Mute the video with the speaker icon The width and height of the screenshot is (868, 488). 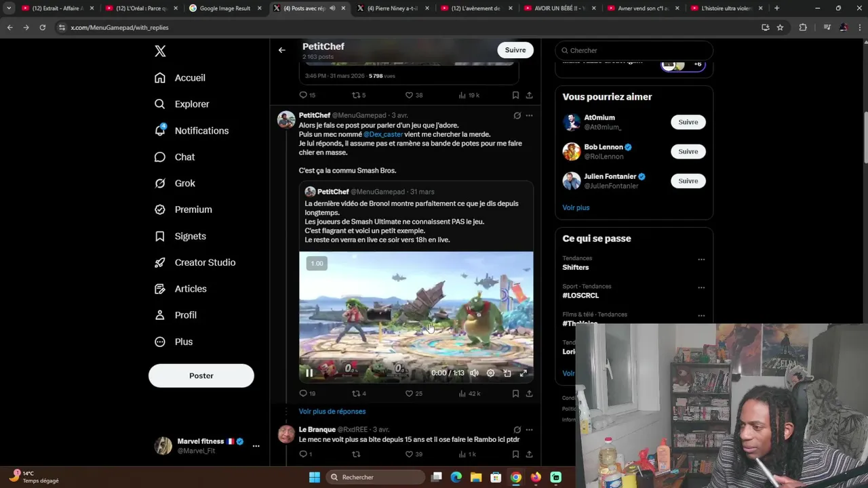pyautogui.click(x=474, y=373)
